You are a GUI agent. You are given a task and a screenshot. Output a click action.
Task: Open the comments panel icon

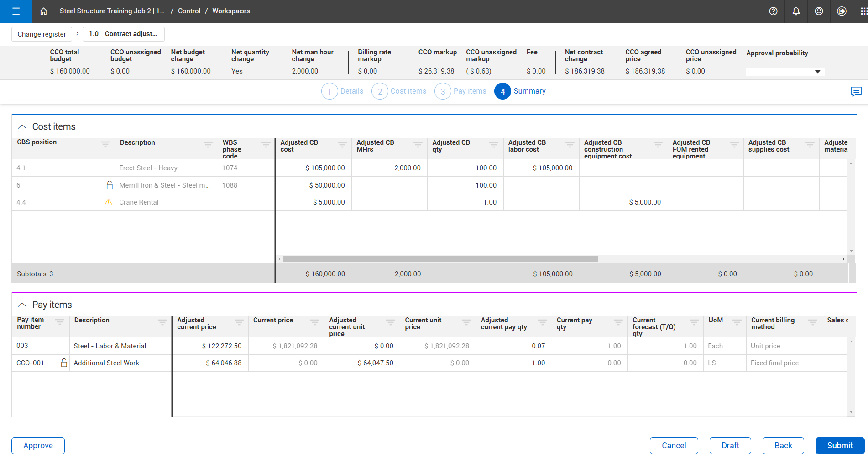tap(856, 91)
